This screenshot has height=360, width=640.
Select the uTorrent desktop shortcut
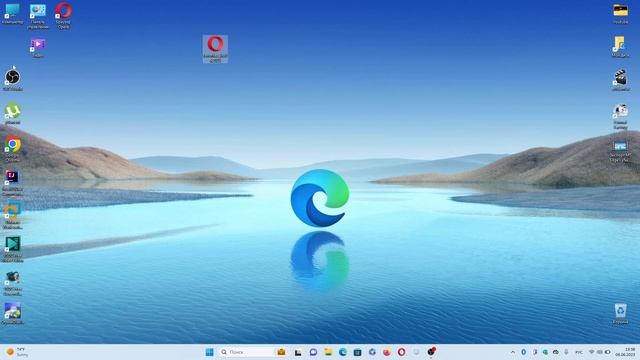(x=13, y=113)
